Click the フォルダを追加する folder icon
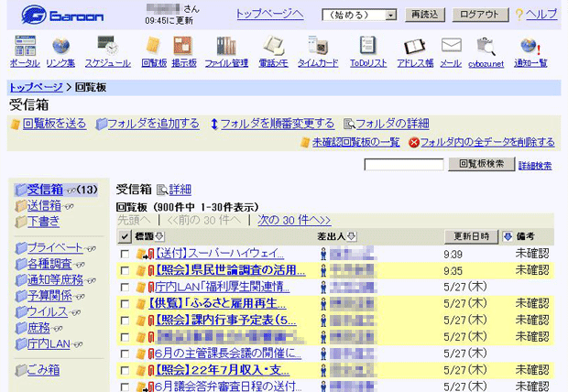Viewport: 568px width, 392px height. pos(102,124)
